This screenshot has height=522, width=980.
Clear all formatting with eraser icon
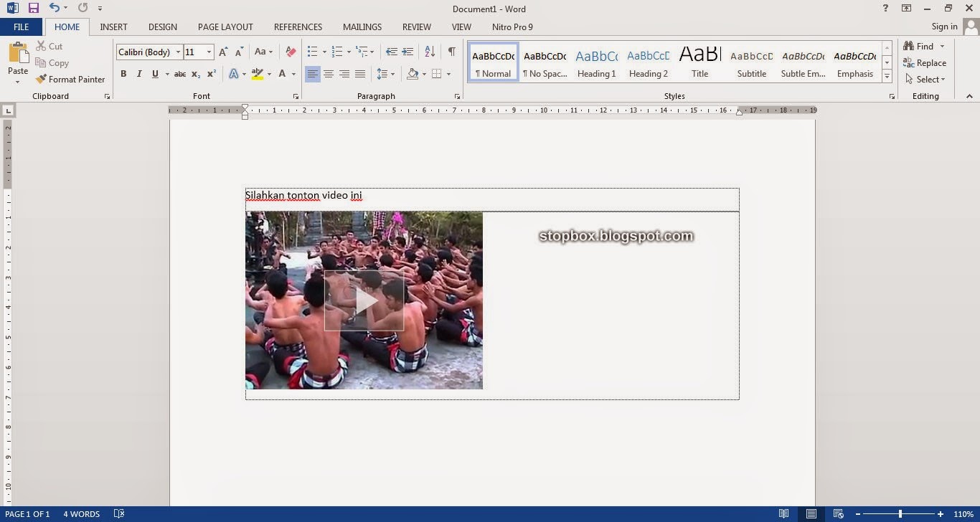(x=291, y=52)
